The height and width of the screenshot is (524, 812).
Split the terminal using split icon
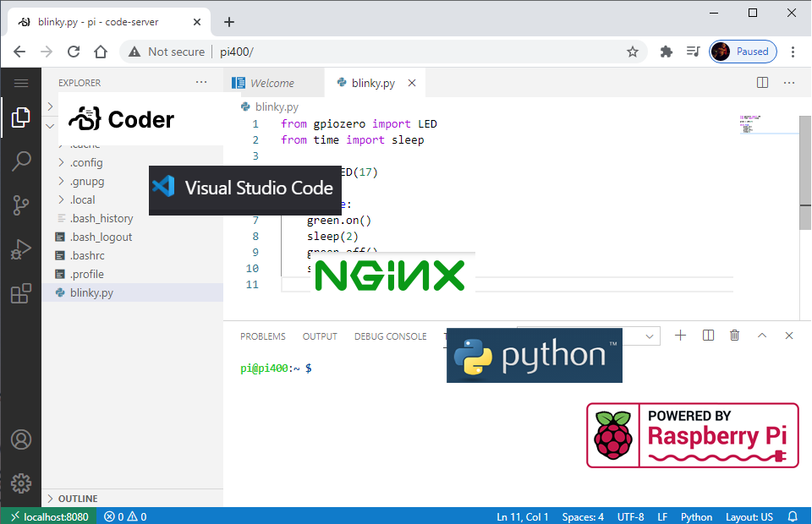(707, 336)
